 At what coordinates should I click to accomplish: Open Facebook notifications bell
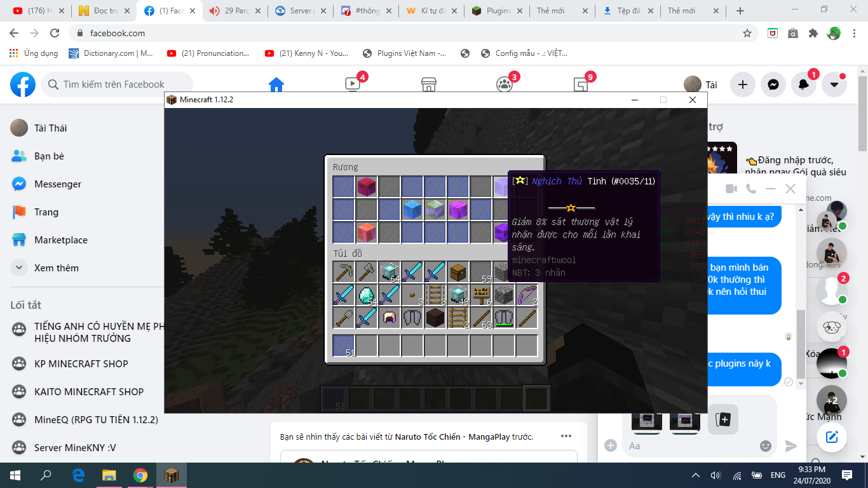(x=804, y=85)
